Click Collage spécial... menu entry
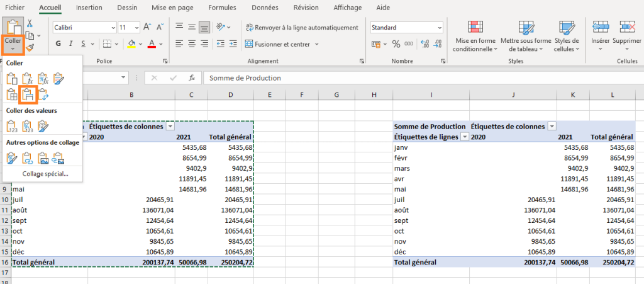 pyautogui.click(x=45, y=174)
